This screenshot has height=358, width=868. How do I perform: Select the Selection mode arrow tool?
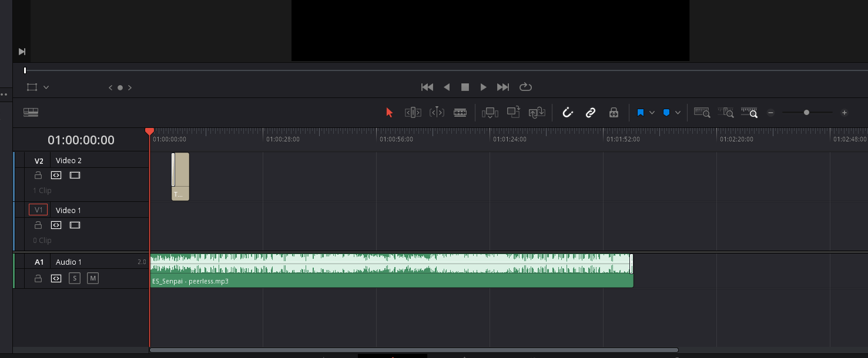389,113
